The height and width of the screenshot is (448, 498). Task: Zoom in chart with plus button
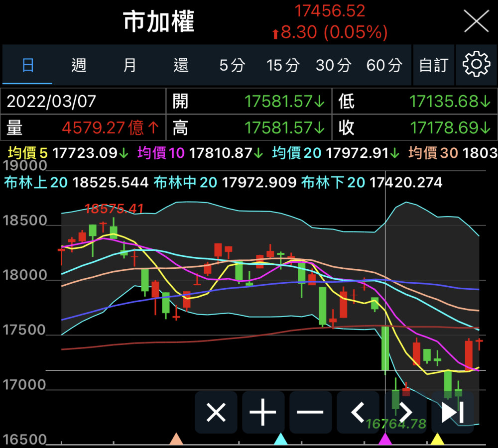pyautogui.click(x=263, y=412)
